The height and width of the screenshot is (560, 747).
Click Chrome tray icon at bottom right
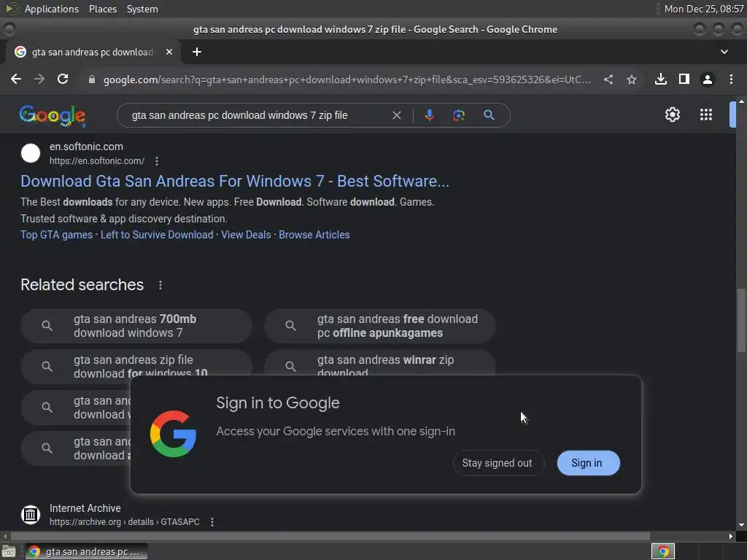coord(662,551)
